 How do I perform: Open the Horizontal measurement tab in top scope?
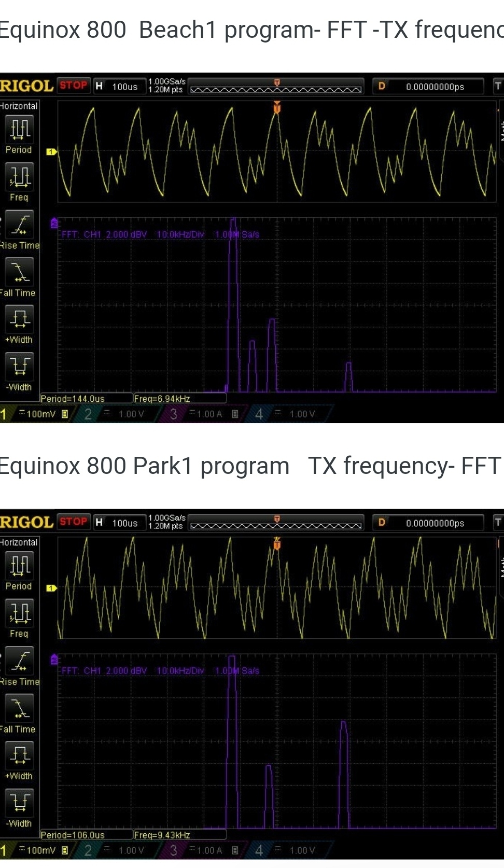click(19, 106)
